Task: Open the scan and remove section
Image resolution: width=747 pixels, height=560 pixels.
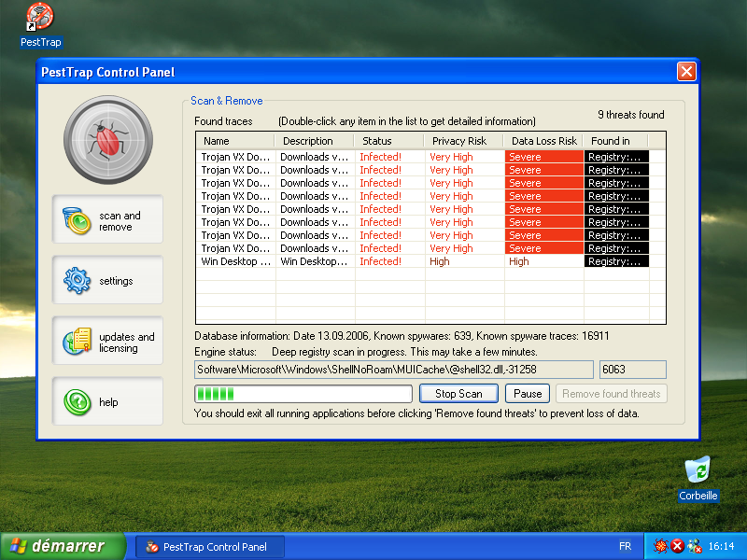Action: click(107, 219)
